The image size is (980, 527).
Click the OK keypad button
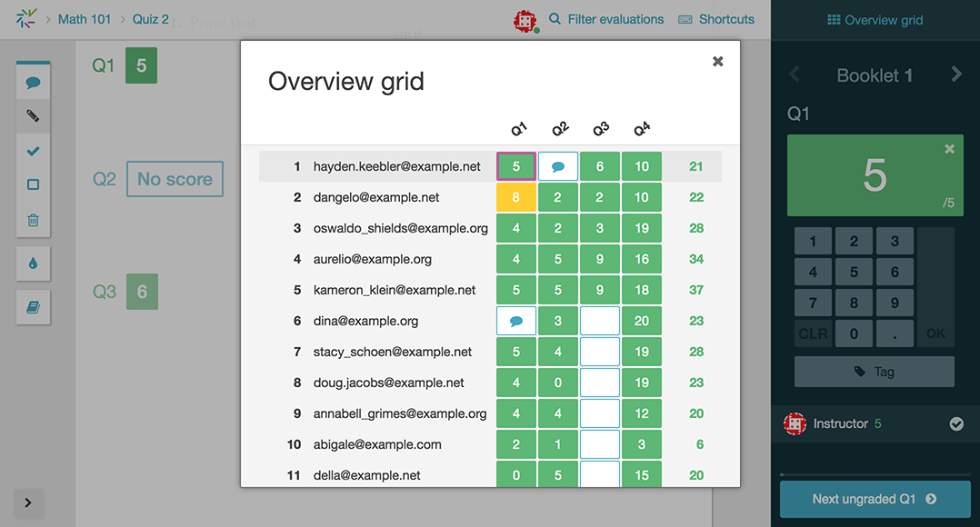point(935,333)
